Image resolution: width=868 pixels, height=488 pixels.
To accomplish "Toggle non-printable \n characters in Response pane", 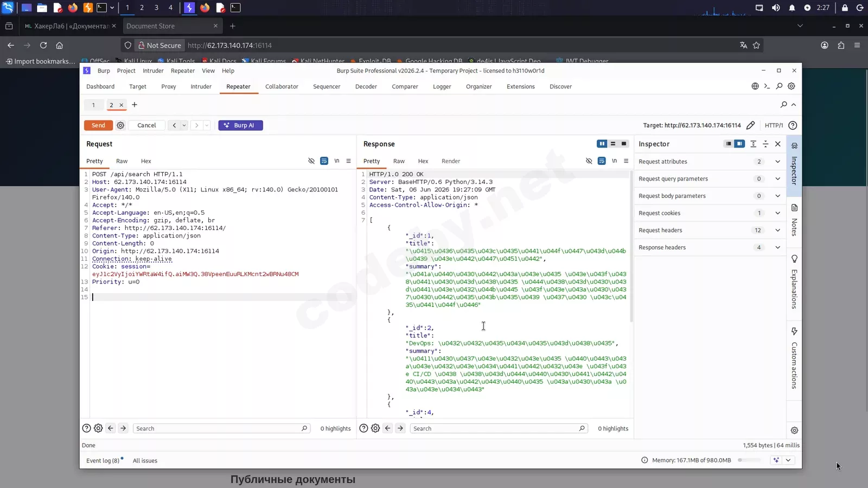I will click(x=615, y=161).
